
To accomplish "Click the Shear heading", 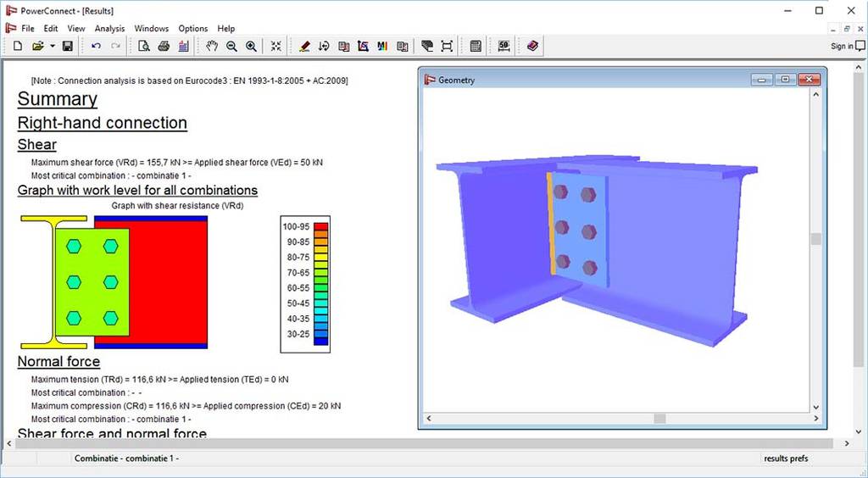I will (x=37, y=144).
